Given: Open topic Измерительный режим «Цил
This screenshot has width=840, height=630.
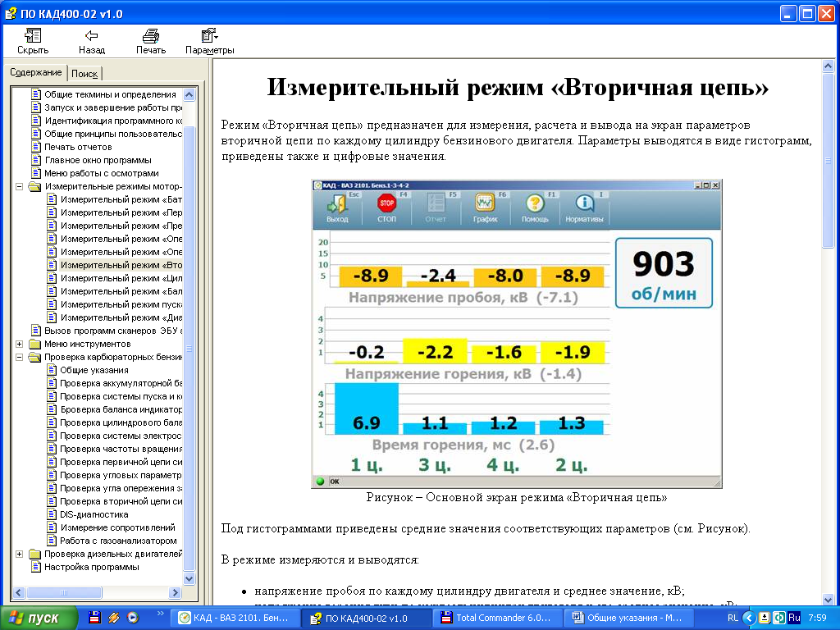Looking at the screenshot, I should [x=121, y=278].
